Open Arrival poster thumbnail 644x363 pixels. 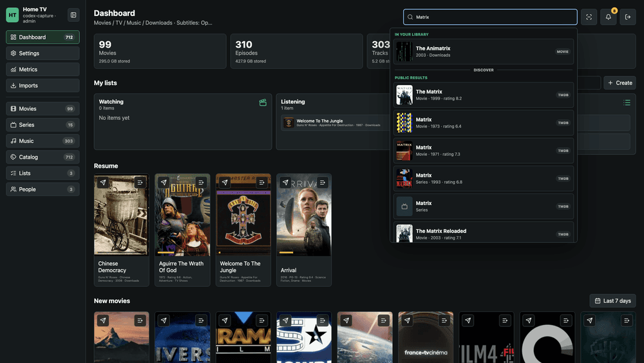coord(304,215)
